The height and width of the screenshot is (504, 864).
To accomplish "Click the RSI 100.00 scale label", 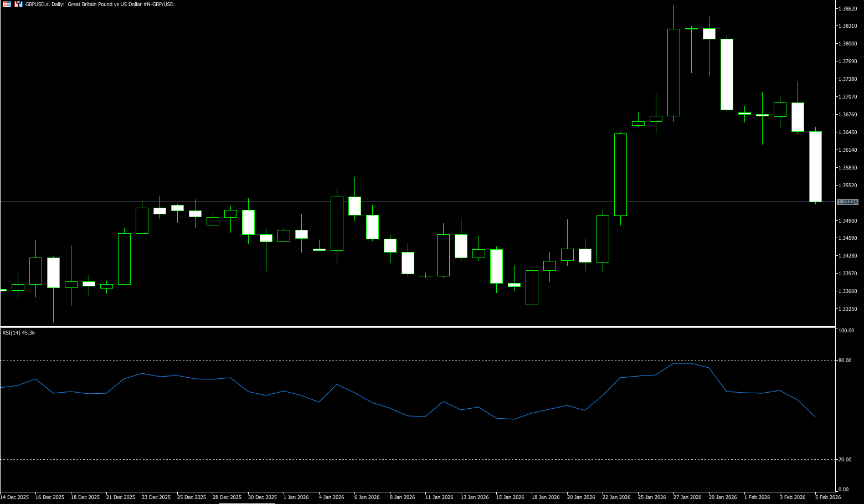I will pyautogui.click(x=846, y=331).
